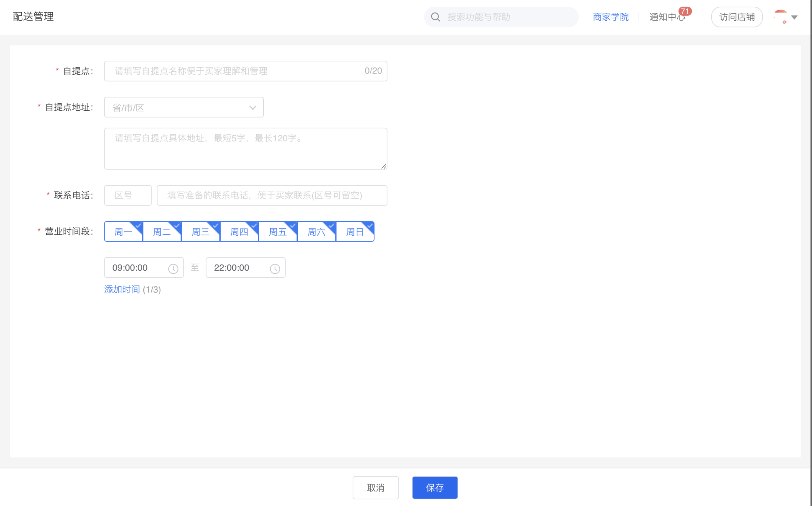812x506 pixels.
Task: Toggle the 周五 business day
Action: pyautogui.click(x=278, y=231)
